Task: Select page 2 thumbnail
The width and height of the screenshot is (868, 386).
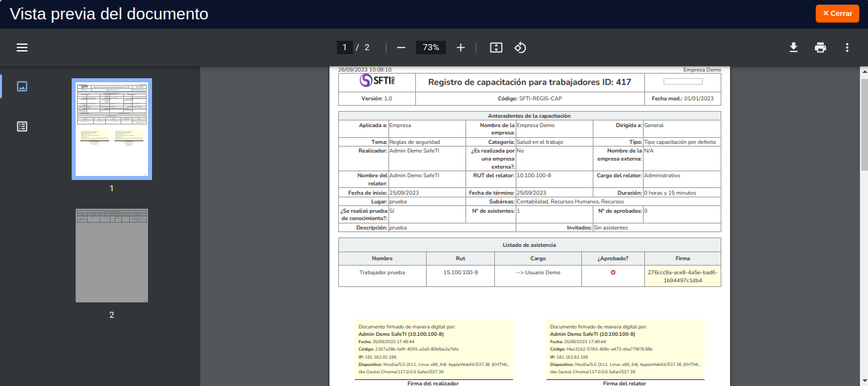Action: (x=112, y=256)
